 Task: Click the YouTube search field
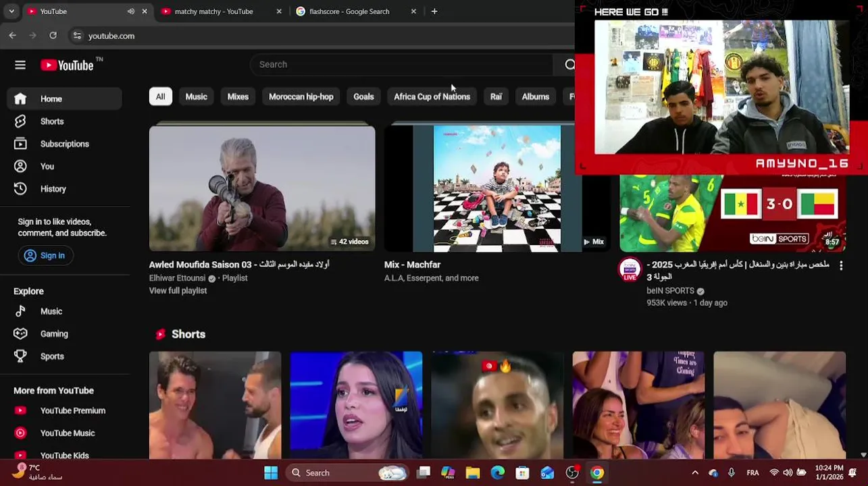[x=402, y=64]
